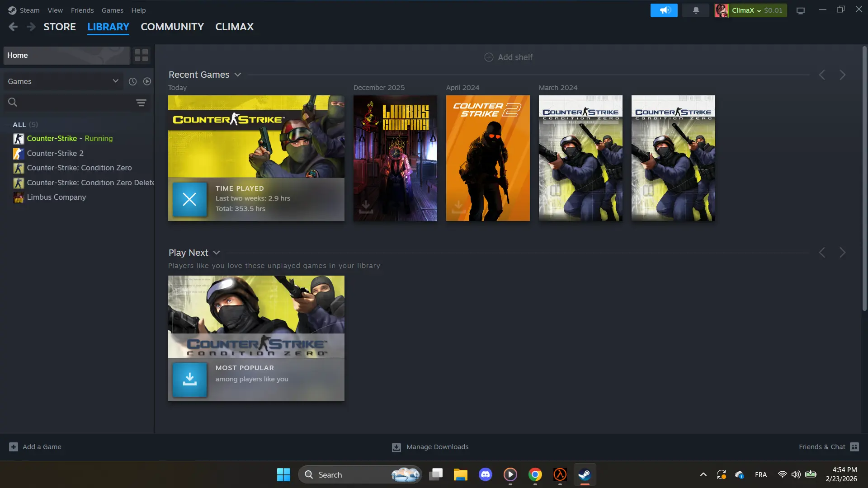Screen dimensions: 868x488
Task: Click the Add a Game link
Action: pos(42,447)
